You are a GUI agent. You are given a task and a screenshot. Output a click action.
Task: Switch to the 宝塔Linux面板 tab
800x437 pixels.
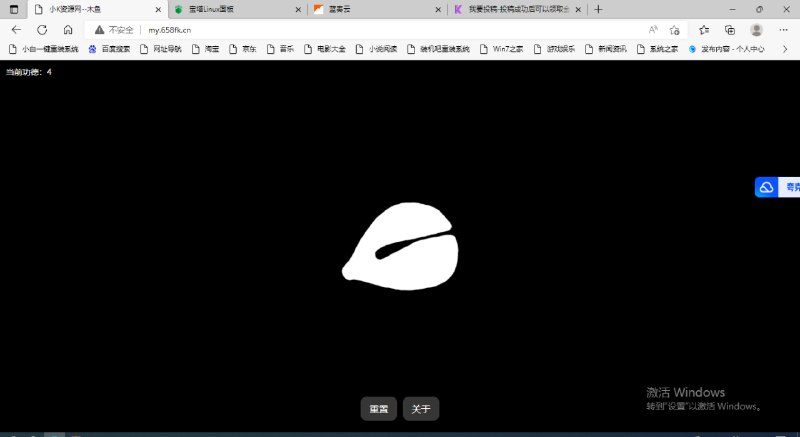(230, 9)
